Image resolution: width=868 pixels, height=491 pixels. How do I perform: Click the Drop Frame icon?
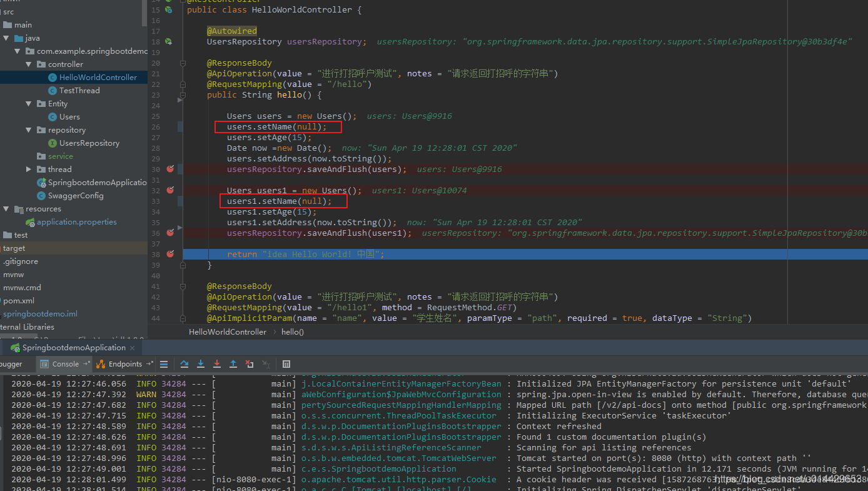250,363
